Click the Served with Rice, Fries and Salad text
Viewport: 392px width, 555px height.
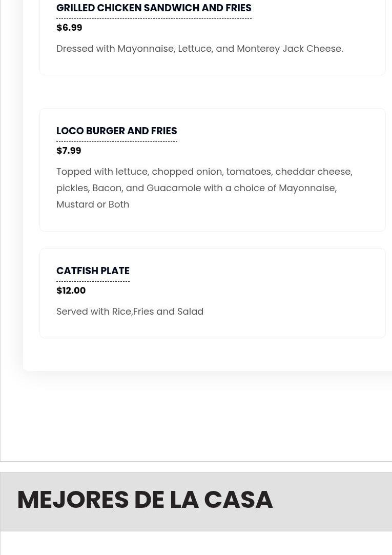coord(130,312)
